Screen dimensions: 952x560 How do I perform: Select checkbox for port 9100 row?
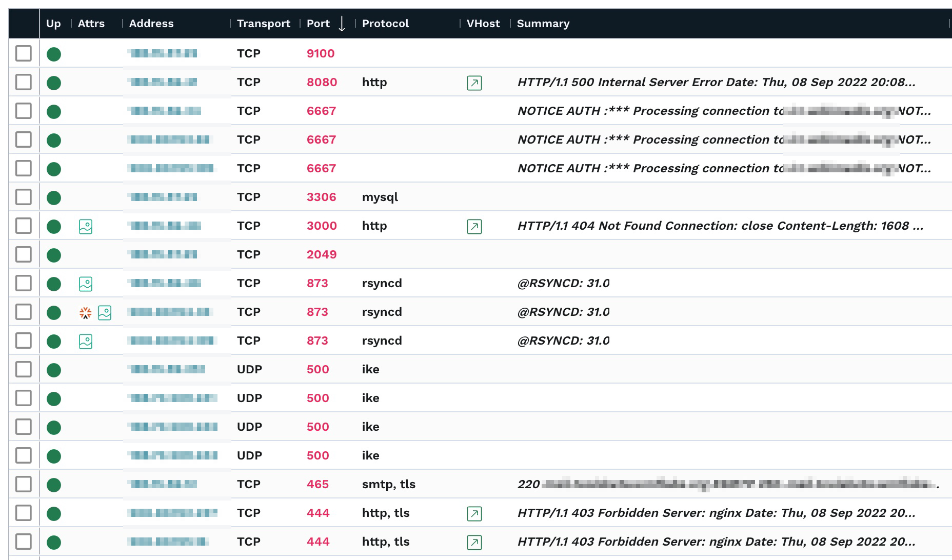tap(24, 53)
